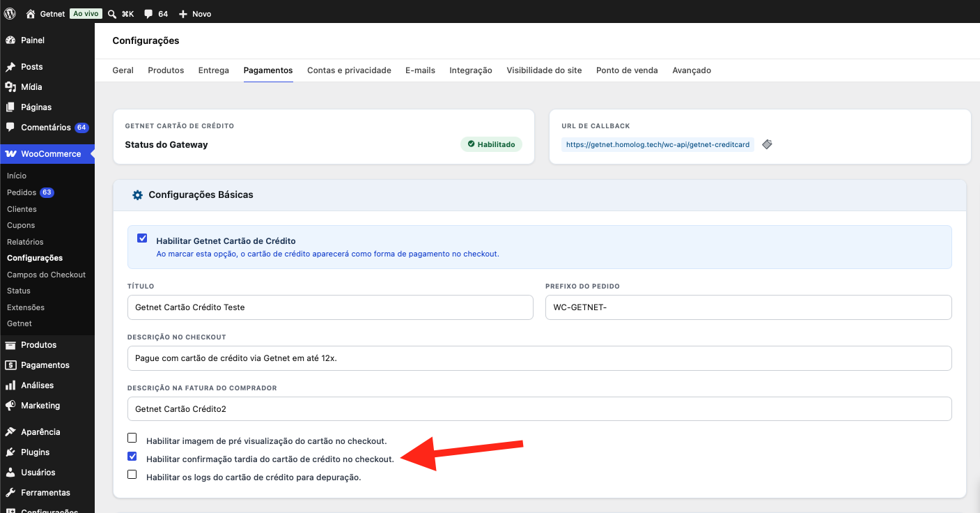Open the Integração tab
This screenshot has width=980, height=513.
pos(471,70)
